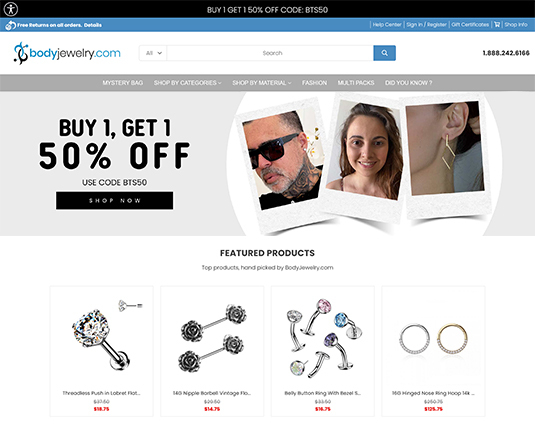Expand the All category dropdown
535x430 pixels.
pos(153,53)
